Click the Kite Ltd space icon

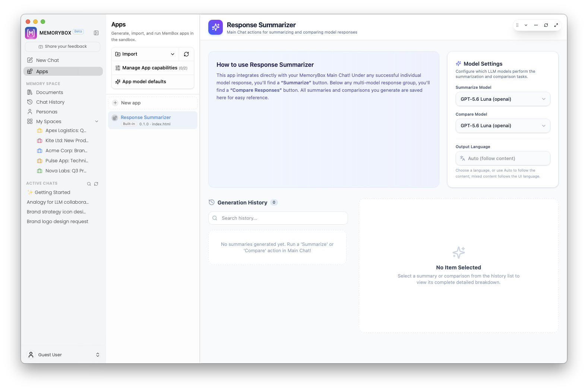pyautogui.click(x=39, y=141)
